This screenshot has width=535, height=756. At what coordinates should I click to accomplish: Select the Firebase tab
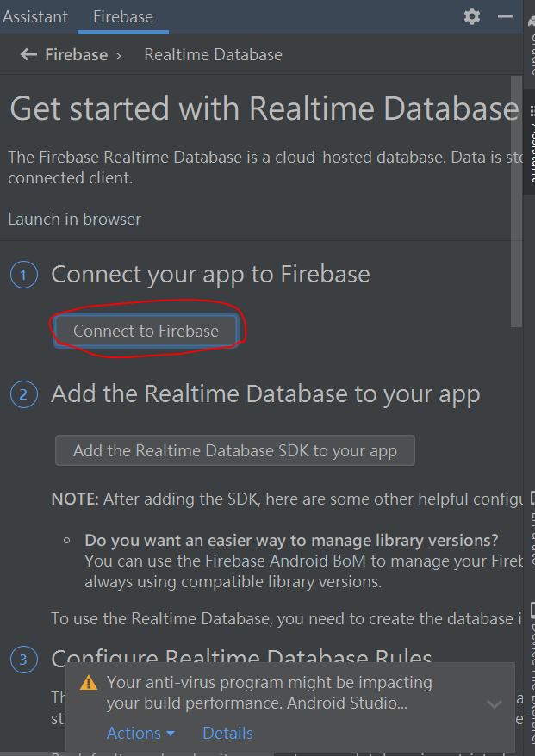click(123, 17)
